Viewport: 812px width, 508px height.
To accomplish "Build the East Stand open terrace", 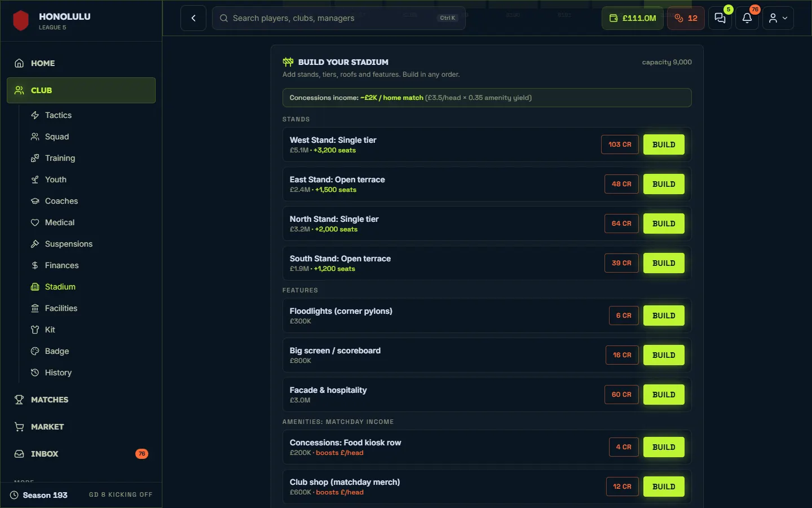I will (x=664, y=184).
